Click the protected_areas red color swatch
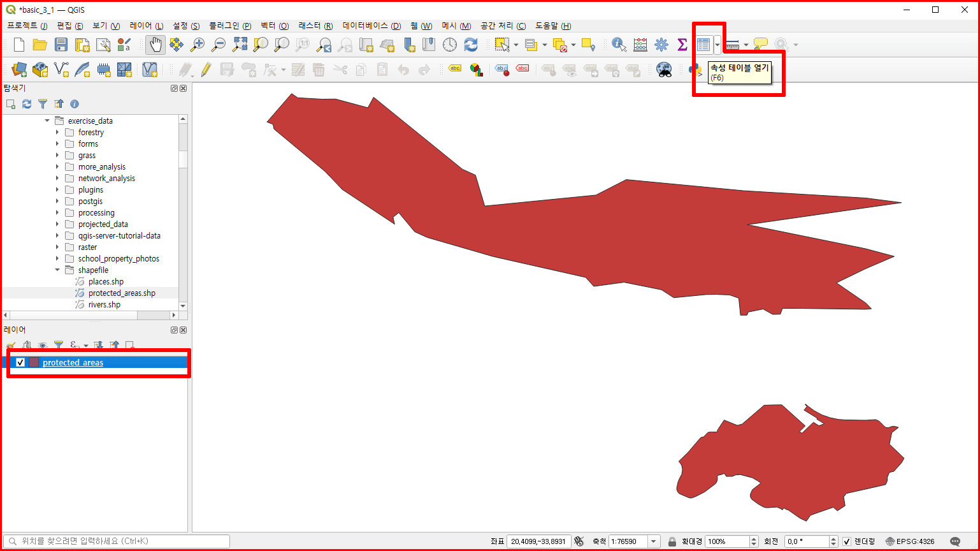 [34, 362]
